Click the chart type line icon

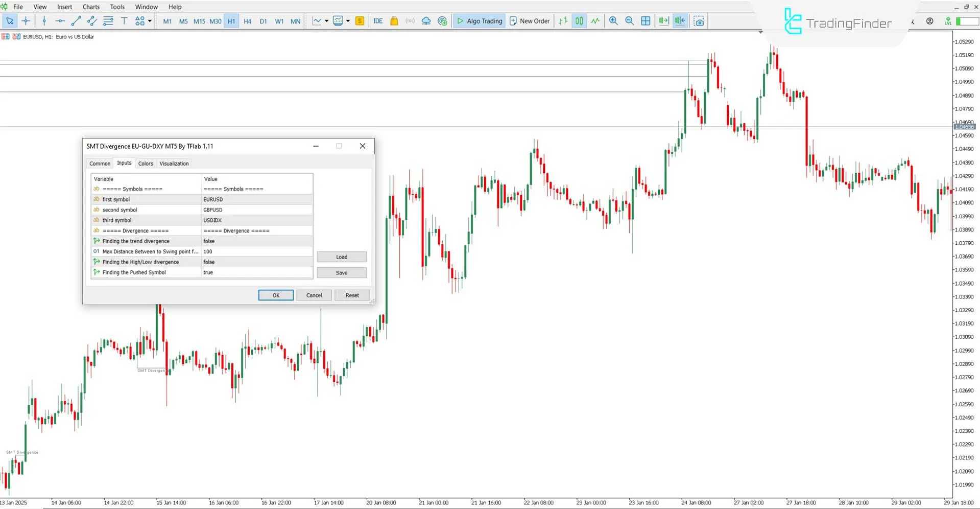[x=317, y=21]
